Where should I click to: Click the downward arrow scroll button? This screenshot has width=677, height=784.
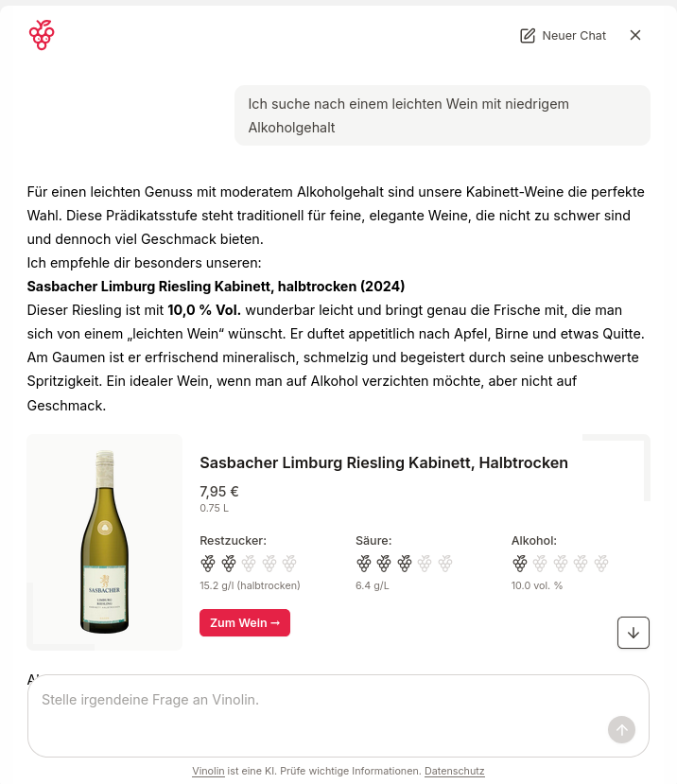pyautogui.click(x=633, y=632)
